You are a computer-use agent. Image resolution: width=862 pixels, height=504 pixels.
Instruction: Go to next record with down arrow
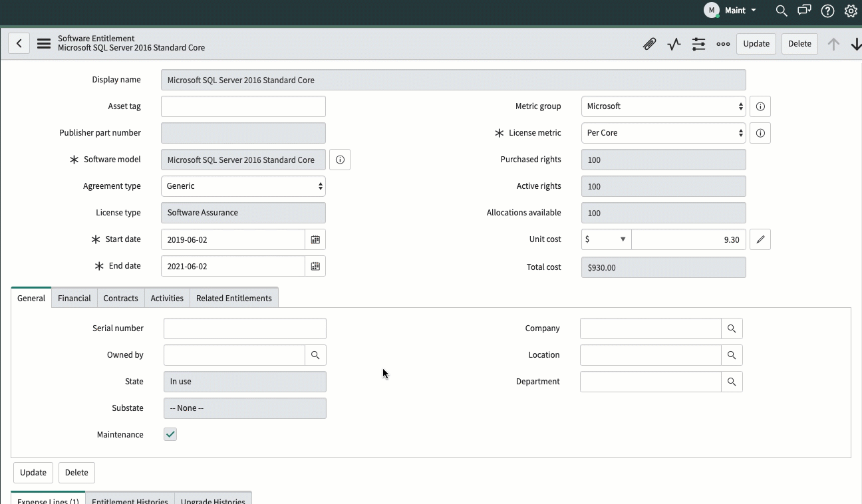pyautogui.click(x=855, y=44)
